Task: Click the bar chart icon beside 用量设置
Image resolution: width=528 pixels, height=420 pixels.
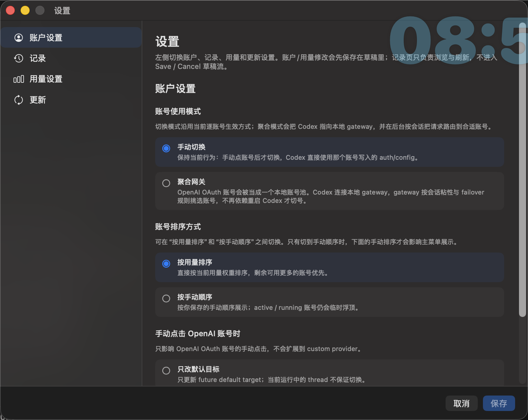Action: tap(19, 79)
